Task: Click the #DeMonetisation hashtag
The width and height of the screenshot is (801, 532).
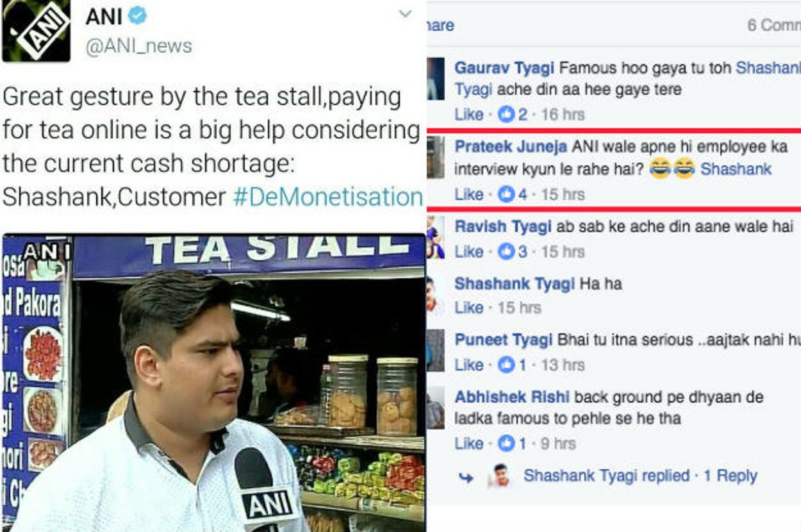Action: [327, 197]
